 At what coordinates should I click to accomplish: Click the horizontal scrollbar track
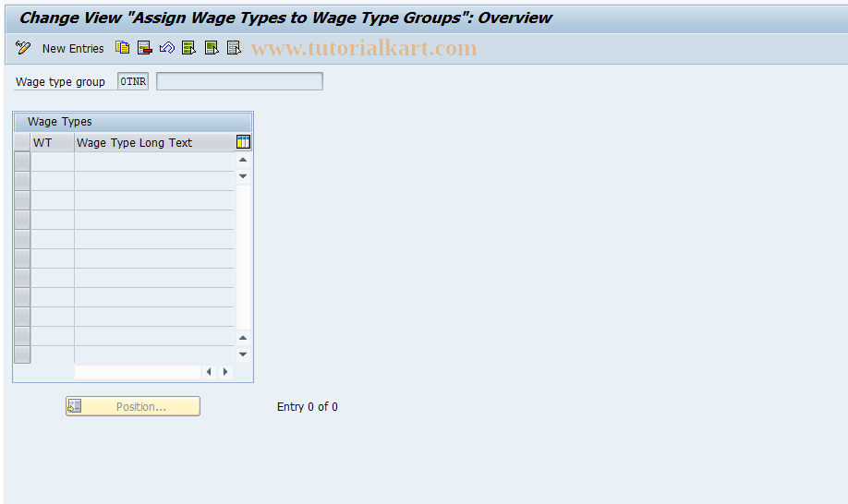coord(138,372)
